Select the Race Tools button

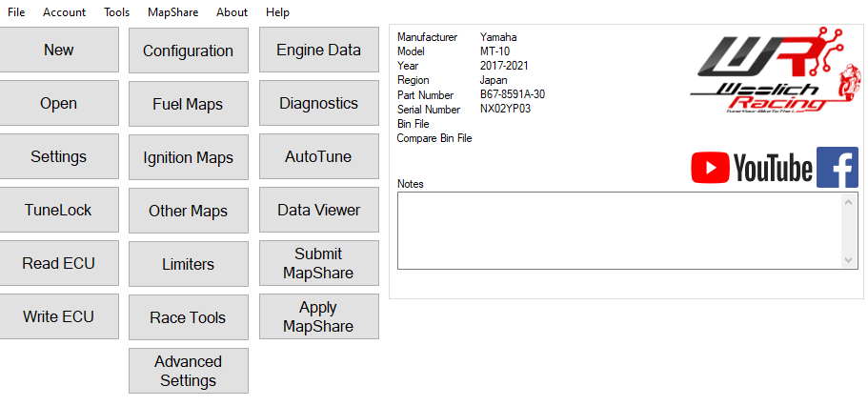tap(188, 317)
